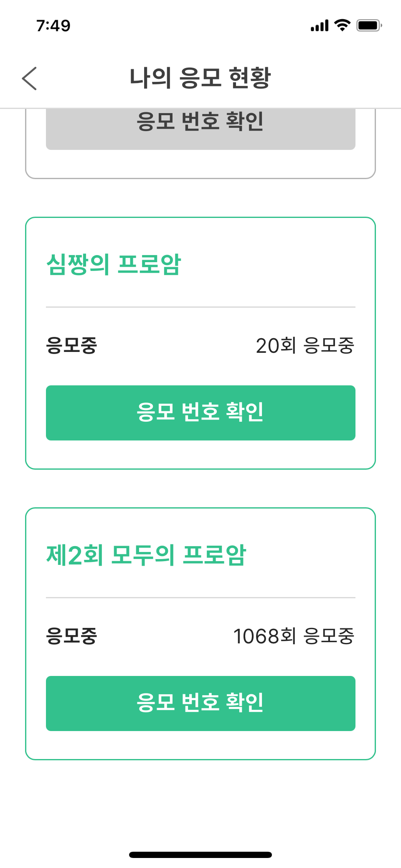Tap the cellular signal strength icon

[x=320, y=26]
